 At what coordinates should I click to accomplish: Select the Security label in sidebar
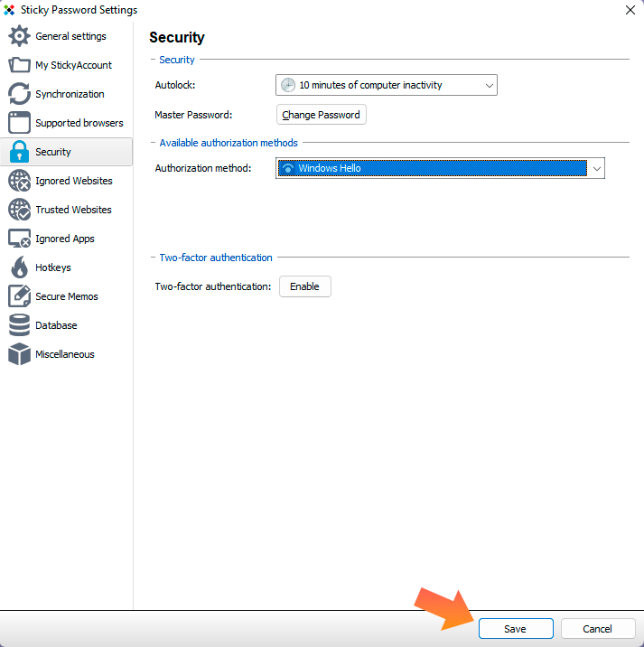52,152
